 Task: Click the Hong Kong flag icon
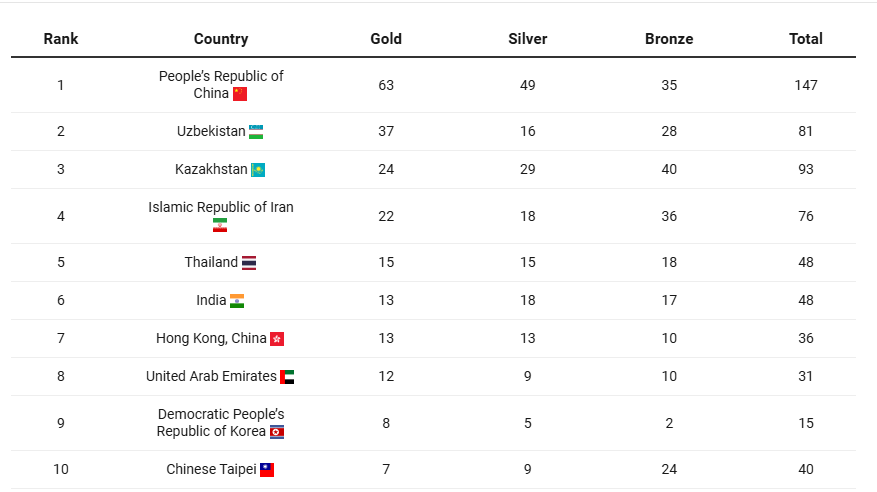[x=277, y=339]
